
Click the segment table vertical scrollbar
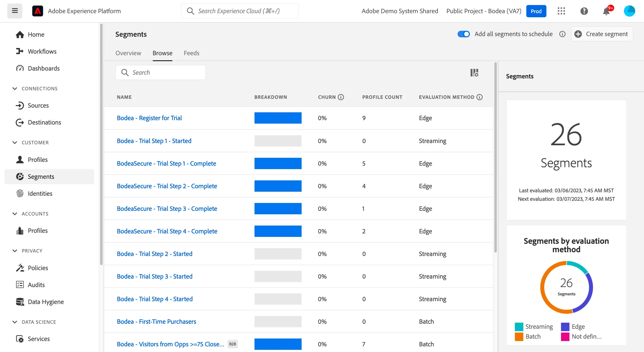click(496, 157)
